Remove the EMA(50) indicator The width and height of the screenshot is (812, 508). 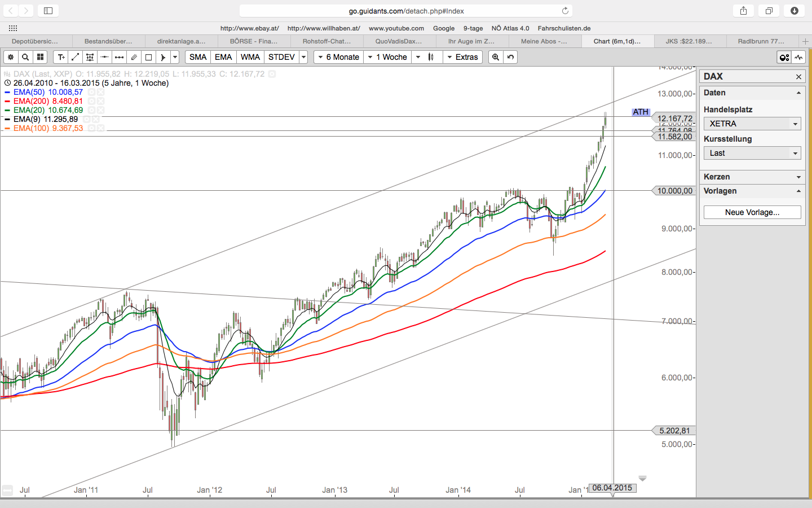coord(100,92)
